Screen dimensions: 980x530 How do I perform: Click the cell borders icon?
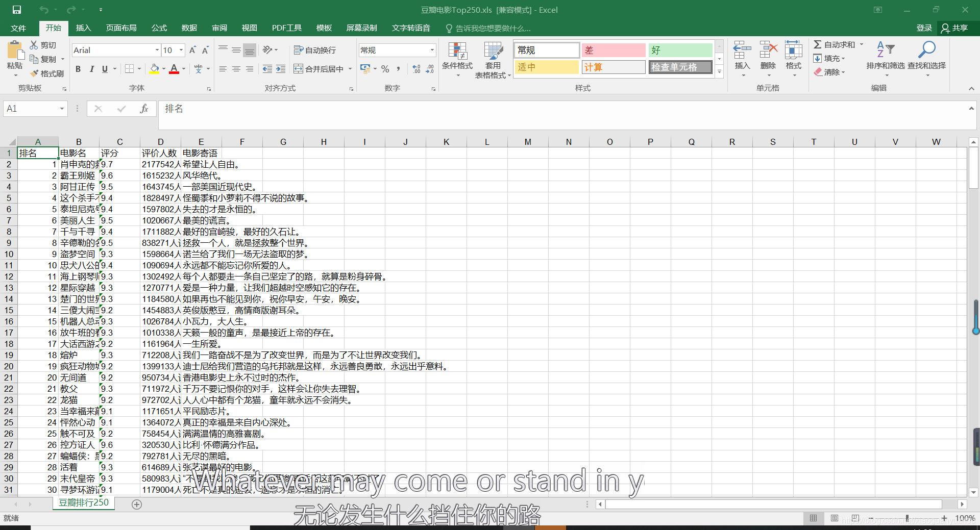pyautogui.click(x=130, y=69)
